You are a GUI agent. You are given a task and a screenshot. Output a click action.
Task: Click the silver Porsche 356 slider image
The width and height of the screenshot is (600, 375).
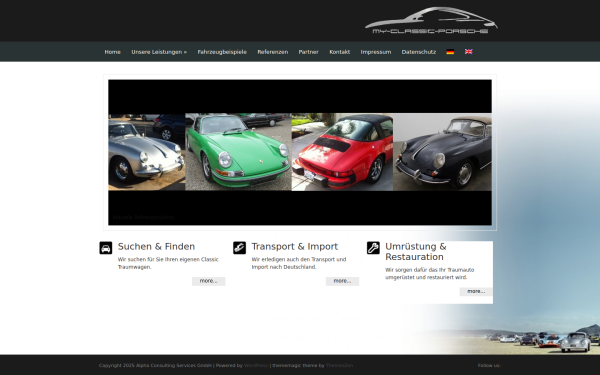click(x=147, y=152)
